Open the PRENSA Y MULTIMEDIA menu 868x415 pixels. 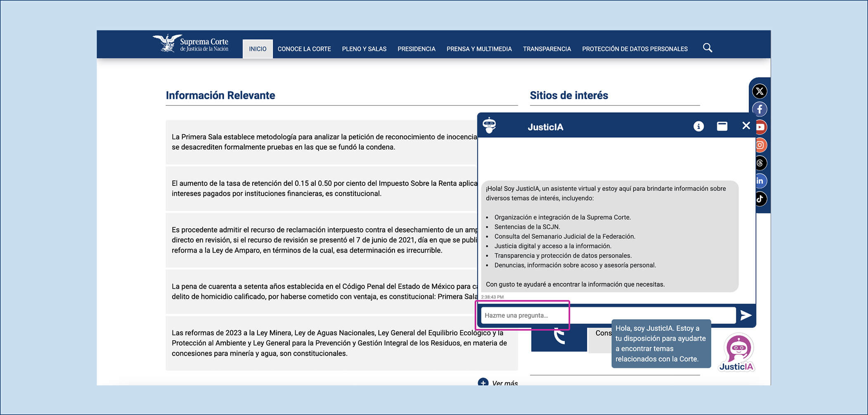[479, 49]
